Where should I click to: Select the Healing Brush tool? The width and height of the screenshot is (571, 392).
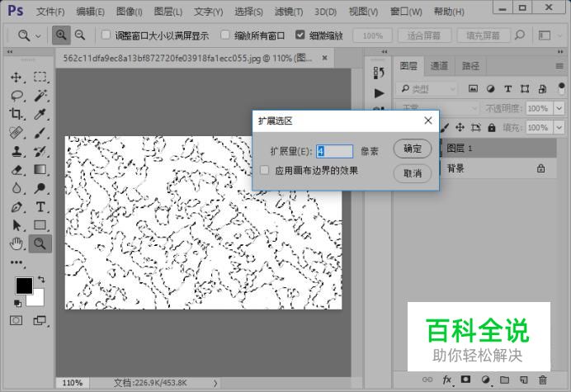click(16, 133)
